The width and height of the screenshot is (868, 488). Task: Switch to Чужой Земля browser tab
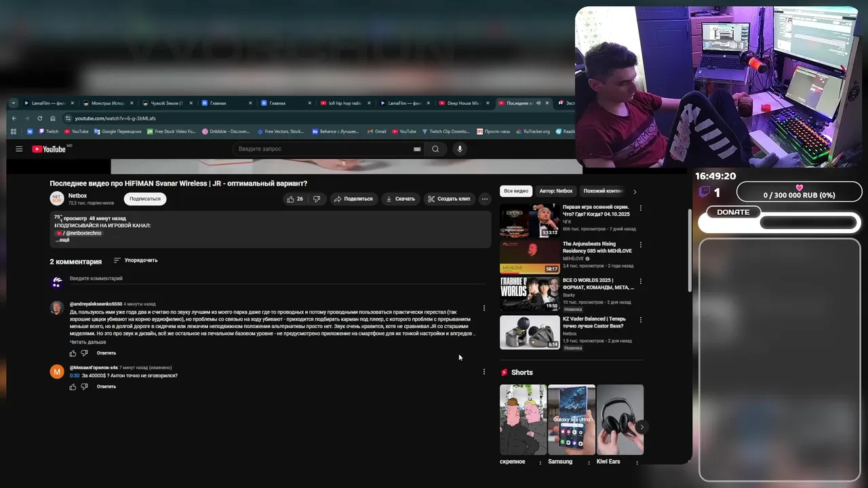click(165, 103)
